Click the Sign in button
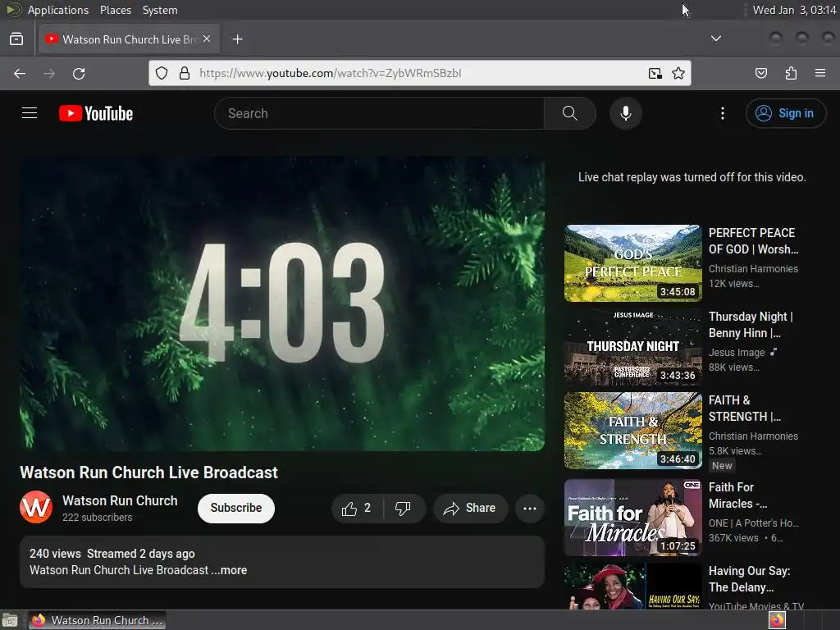Screen dimensions: 840x630 tap(785, 113)
